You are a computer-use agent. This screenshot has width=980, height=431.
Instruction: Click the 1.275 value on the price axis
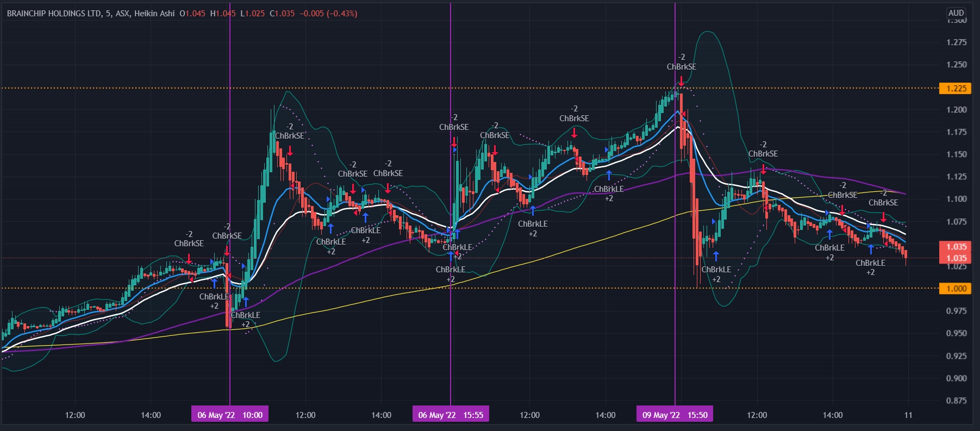[956, 42]
